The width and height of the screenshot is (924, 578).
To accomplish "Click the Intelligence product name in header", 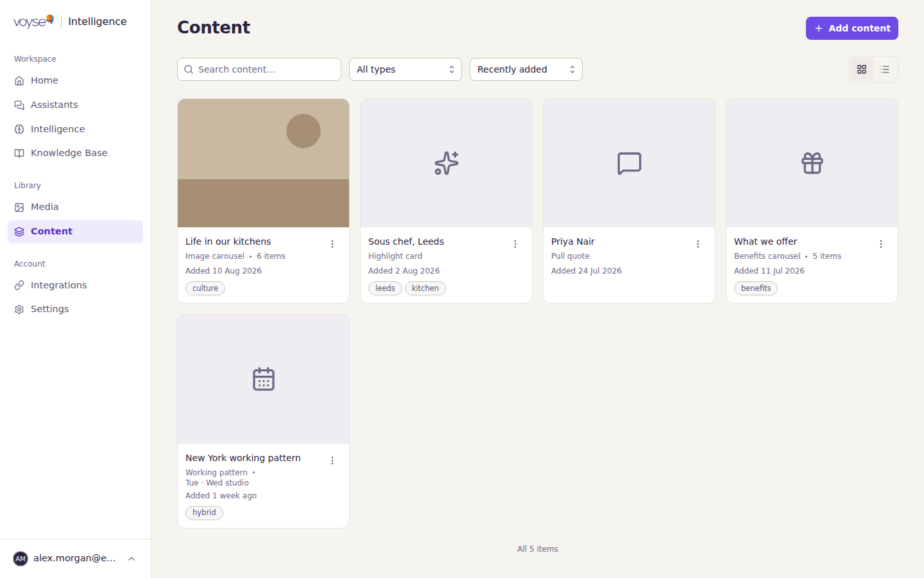I will (x=98, y=22).
